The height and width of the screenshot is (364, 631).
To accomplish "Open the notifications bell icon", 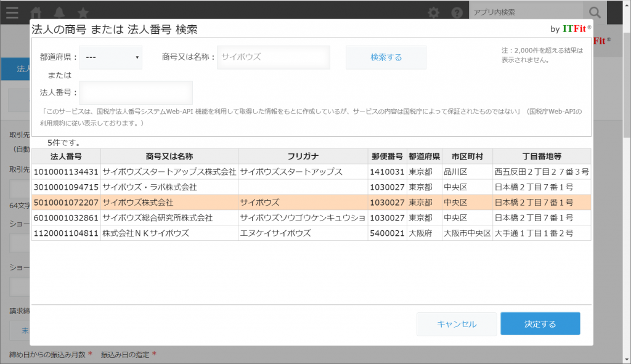I will coord(60,12).
